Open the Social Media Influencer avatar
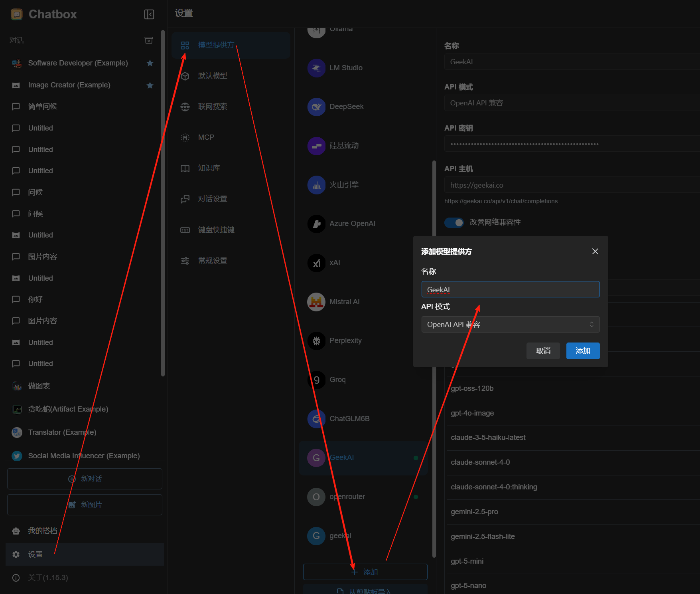The image size is (700, 594). (x=17, y=456)
